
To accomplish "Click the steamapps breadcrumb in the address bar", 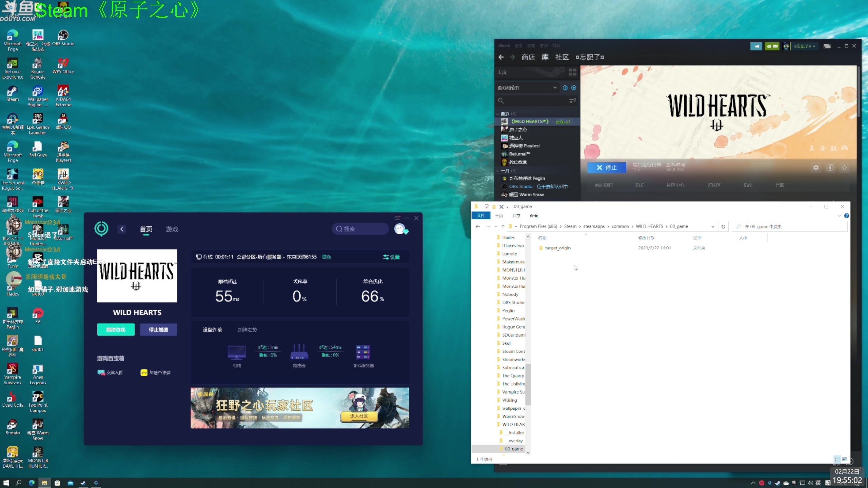I will 594,226.
